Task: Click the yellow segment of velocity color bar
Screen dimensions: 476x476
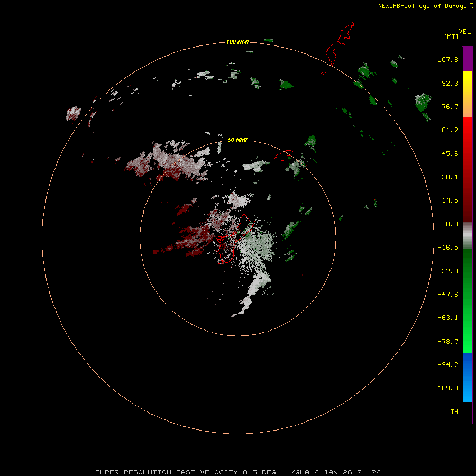Action: [x=467, y=94]
